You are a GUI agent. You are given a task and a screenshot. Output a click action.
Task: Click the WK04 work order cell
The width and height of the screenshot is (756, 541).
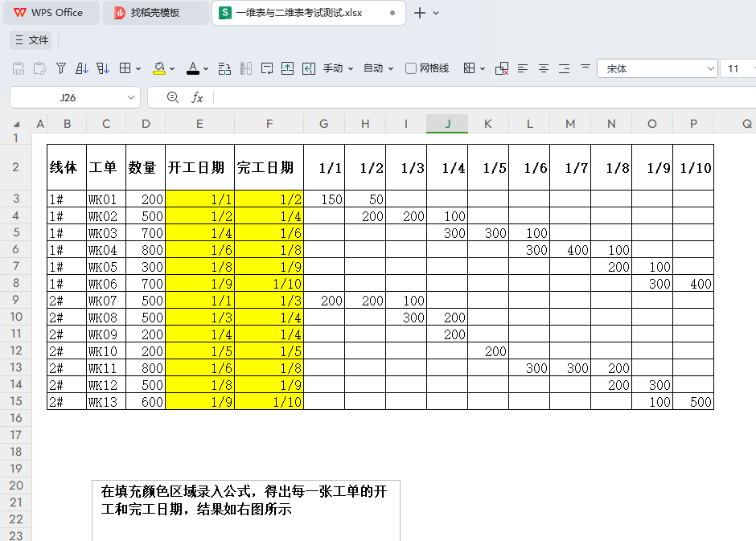click(106, 249)
